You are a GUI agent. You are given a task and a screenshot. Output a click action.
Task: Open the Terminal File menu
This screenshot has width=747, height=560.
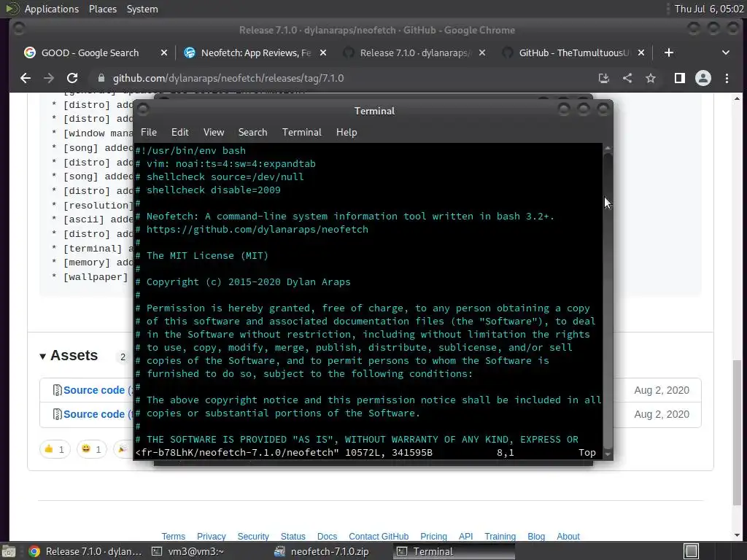coord(149,133)
